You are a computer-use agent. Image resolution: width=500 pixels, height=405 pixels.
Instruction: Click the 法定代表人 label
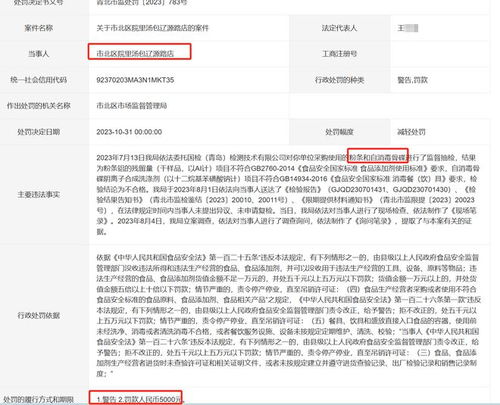pos(339,28)
